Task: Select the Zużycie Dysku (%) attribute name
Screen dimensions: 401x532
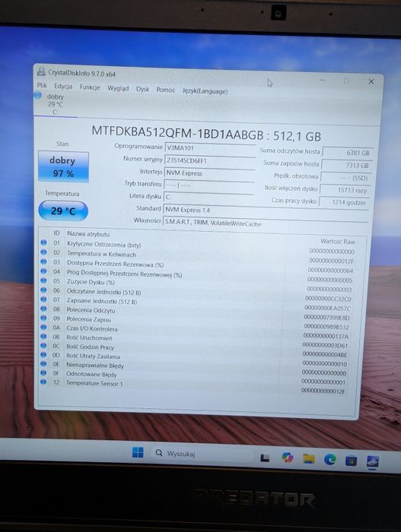Action: [x=91, y=282]
